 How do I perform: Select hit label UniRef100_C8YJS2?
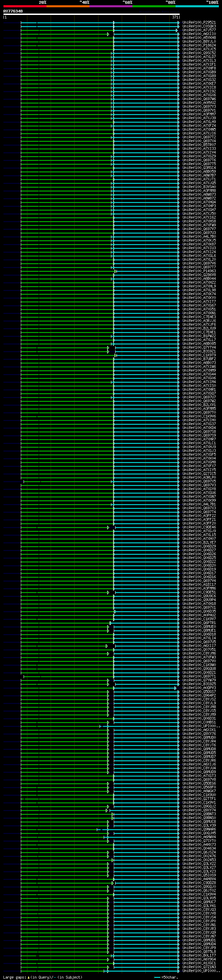[x=199, y=699]
